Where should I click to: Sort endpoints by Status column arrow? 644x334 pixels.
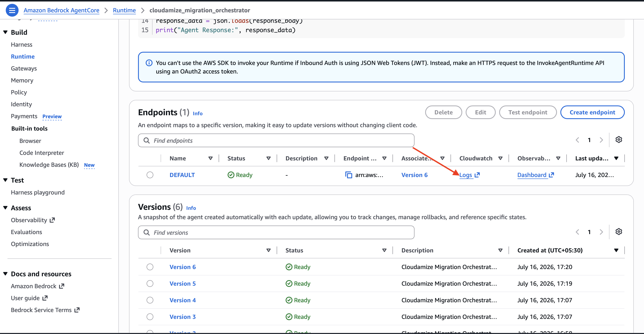[269, 158]
